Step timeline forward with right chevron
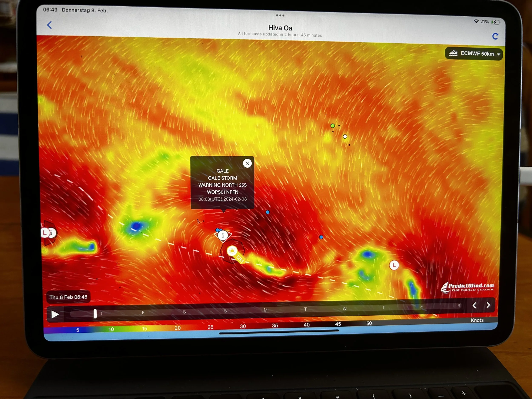The width and height of the screenshot is (532, 399). [488, 305]
